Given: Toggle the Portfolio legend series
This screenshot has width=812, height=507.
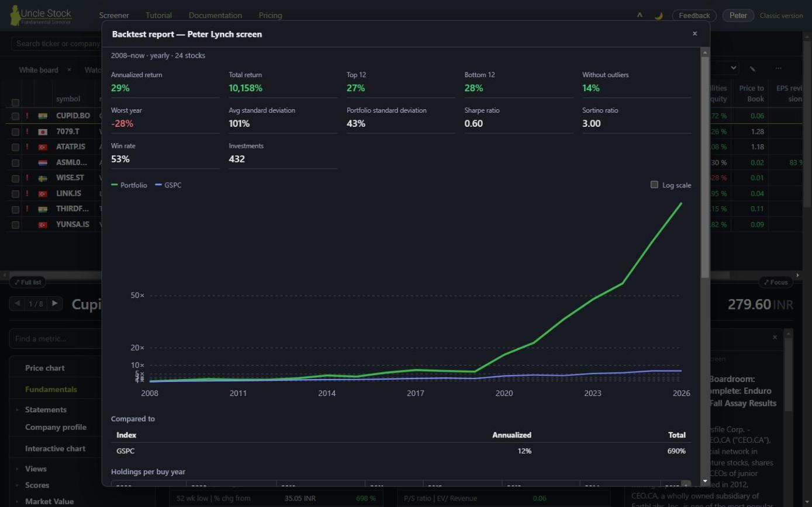Looking at the screenshot, I should pyautogui.click(x=129, y=185).
